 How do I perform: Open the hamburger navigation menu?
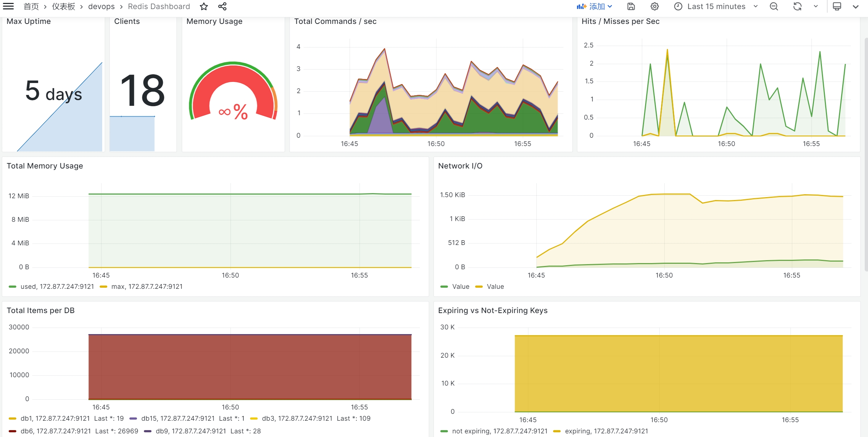(x=8, y=7)
